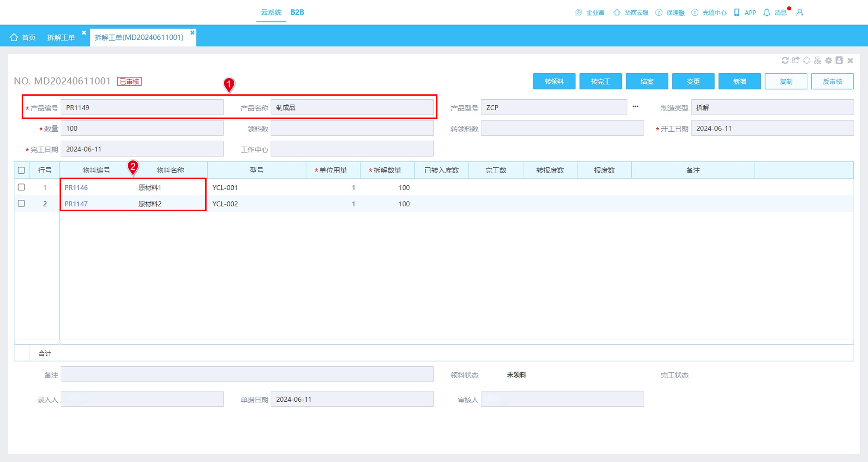Image resolution: width=868 pixels, height=462 pixels.
Task: Click the share/export icon in form toolbar
Action: pos(796,60)
